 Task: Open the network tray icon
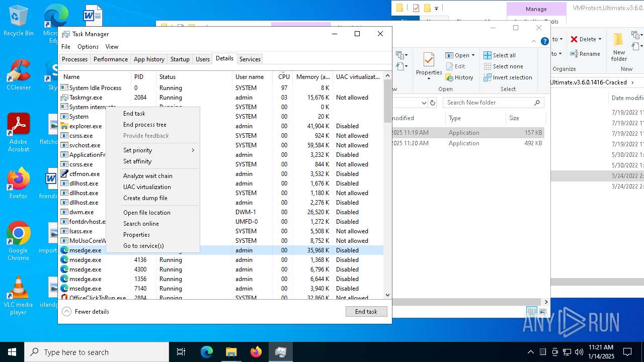coord(567,352)
